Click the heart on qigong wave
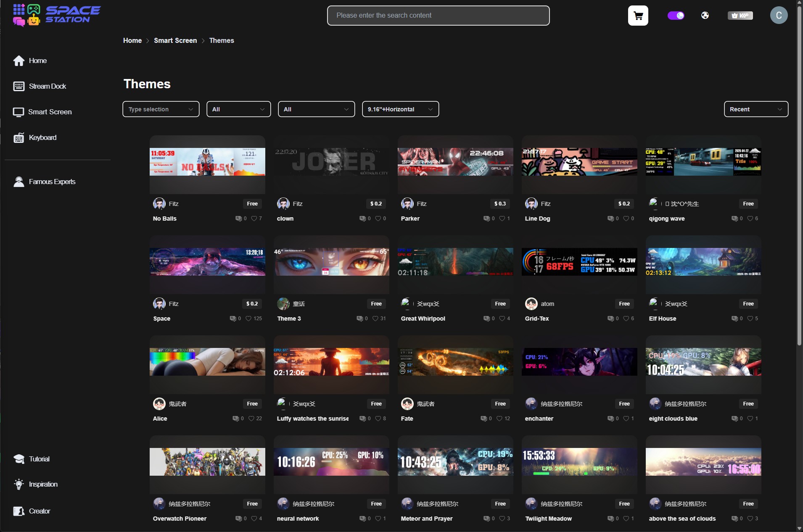 click(750, 219)
